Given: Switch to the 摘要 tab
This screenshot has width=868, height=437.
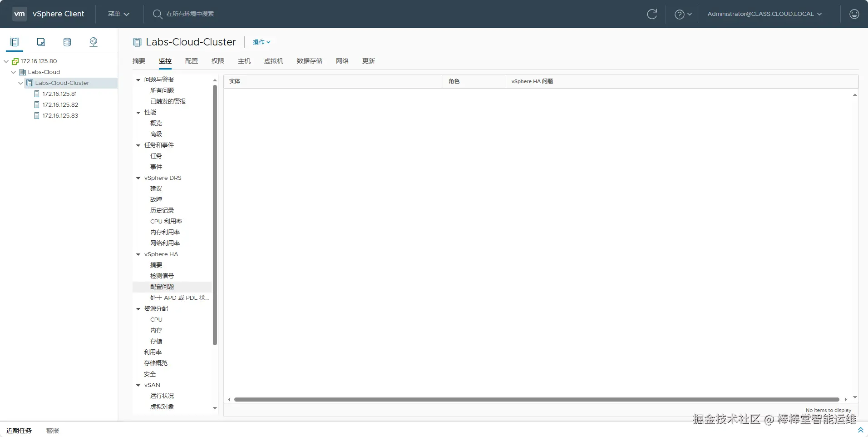Looking at the screenshot, I should (x=139, y=61).
